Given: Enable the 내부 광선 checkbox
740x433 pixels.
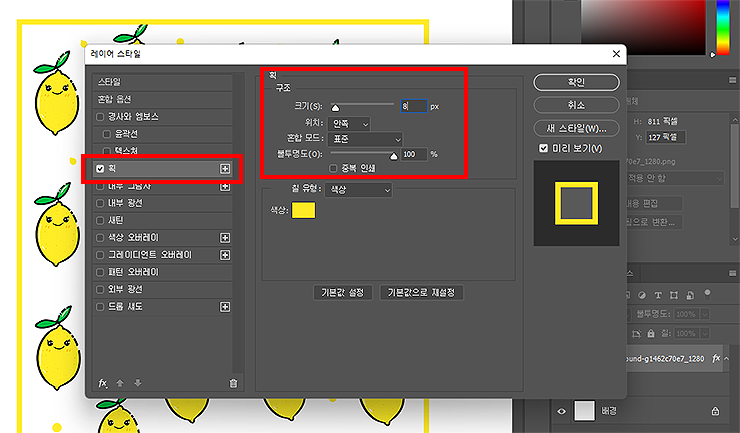Looking at the screenshot, I should 100,203.
